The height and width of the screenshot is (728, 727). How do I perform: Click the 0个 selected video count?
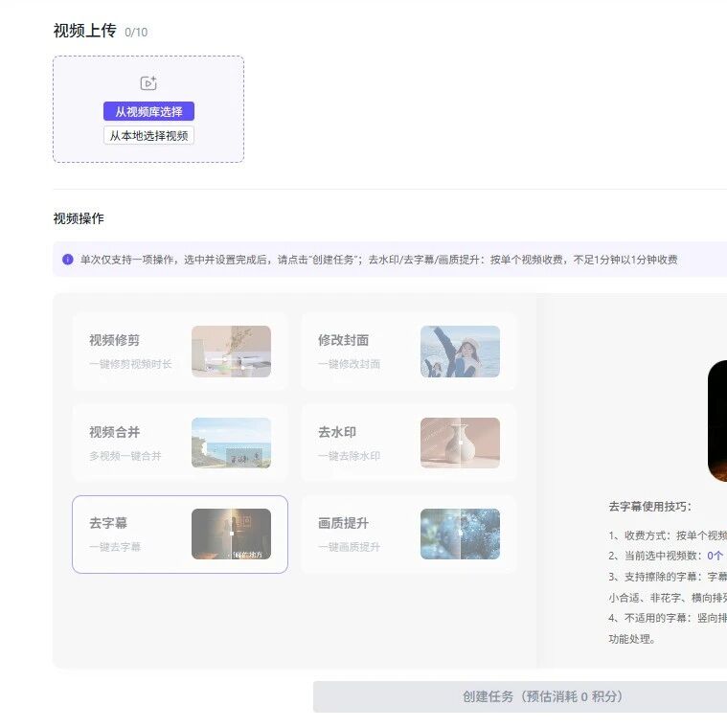tap(715, 556)
